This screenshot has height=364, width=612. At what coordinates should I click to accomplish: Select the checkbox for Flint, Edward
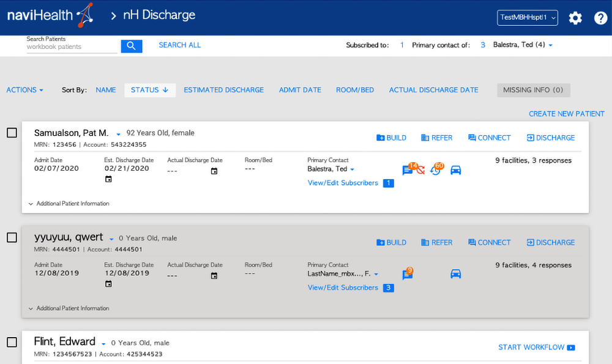point(12,342)
